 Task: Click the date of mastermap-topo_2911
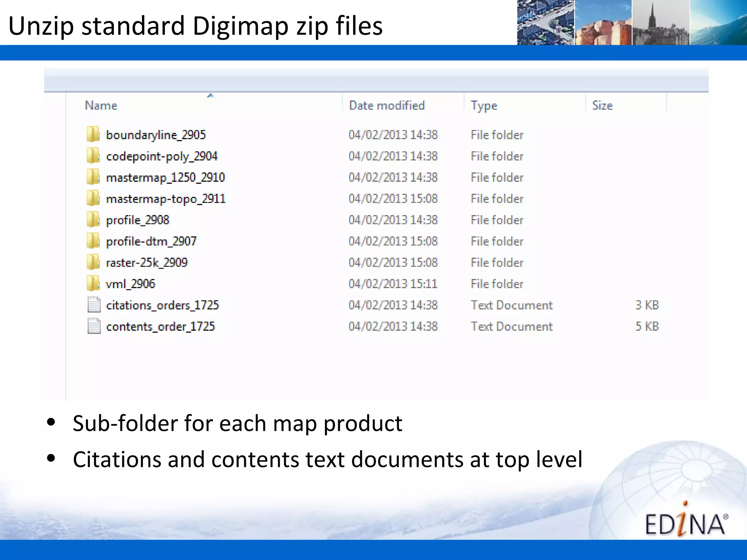pos(393,198)
